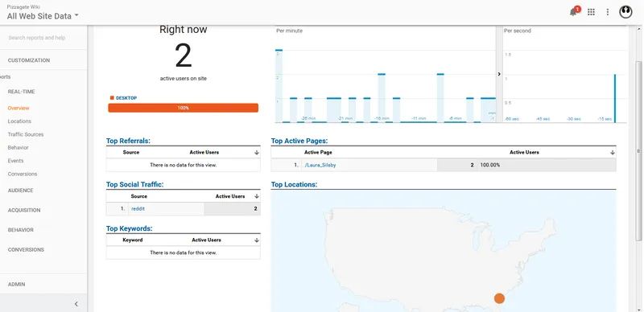Image resolution: width=644 pixels, height=312 pixels.
Task: Open the Admin settings
Action: click(x=16, y=284)
